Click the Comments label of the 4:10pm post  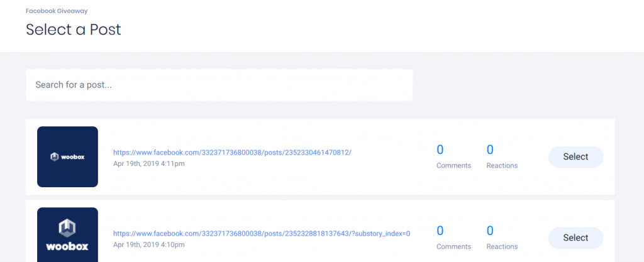tap(453, 246)
